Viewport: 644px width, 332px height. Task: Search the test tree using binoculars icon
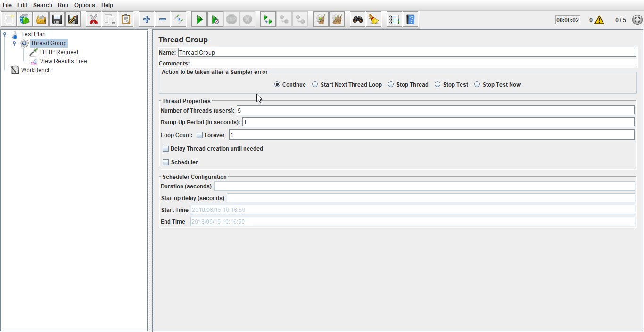[357, 19]
